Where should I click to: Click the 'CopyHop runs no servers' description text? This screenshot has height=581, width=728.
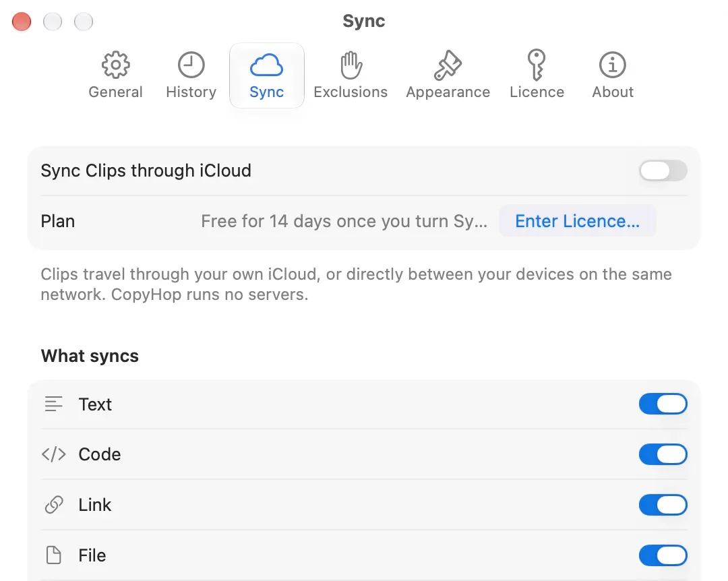pos(210,295)
